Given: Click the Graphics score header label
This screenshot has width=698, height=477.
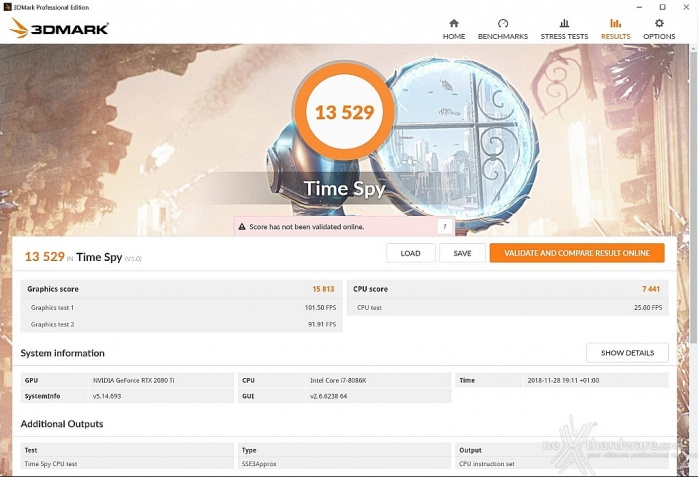Looking at the screenshot, I should (x=53, y=289).
